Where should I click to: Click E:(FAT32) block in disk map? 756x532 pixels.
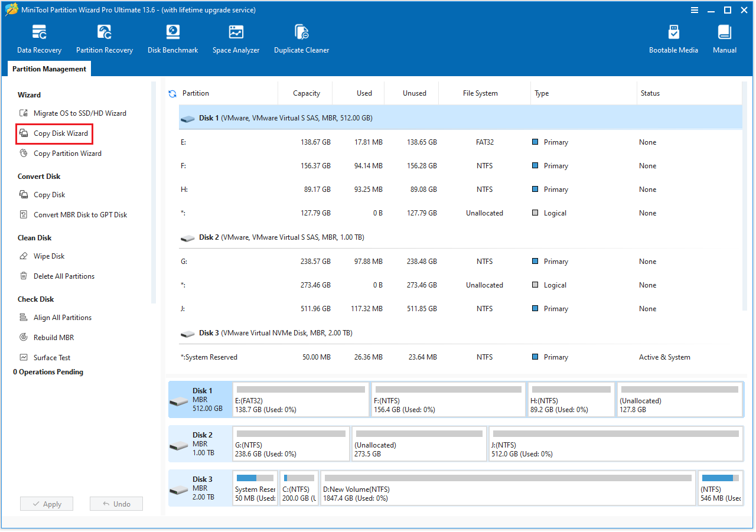click(301, 400)
